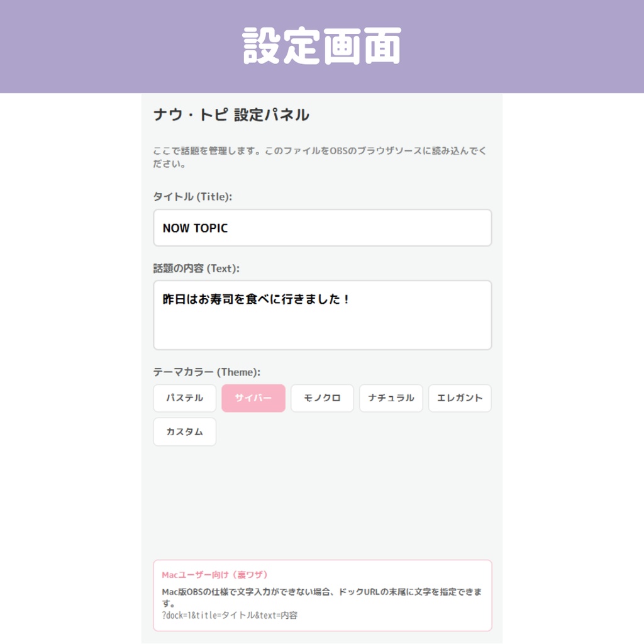Select the currently active サイバー theme
The height and width of the screenshot is (644, 644).
point(253,398)
